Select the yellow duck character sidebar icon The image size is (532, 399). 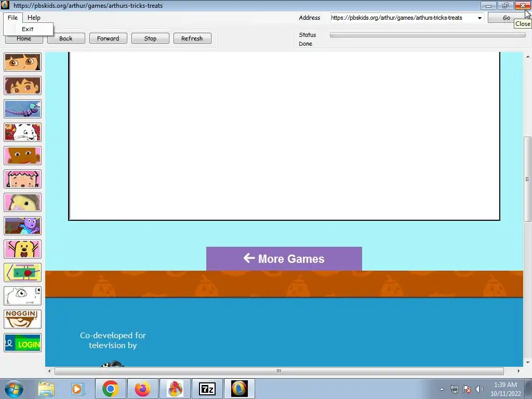[x=23, y=203]
